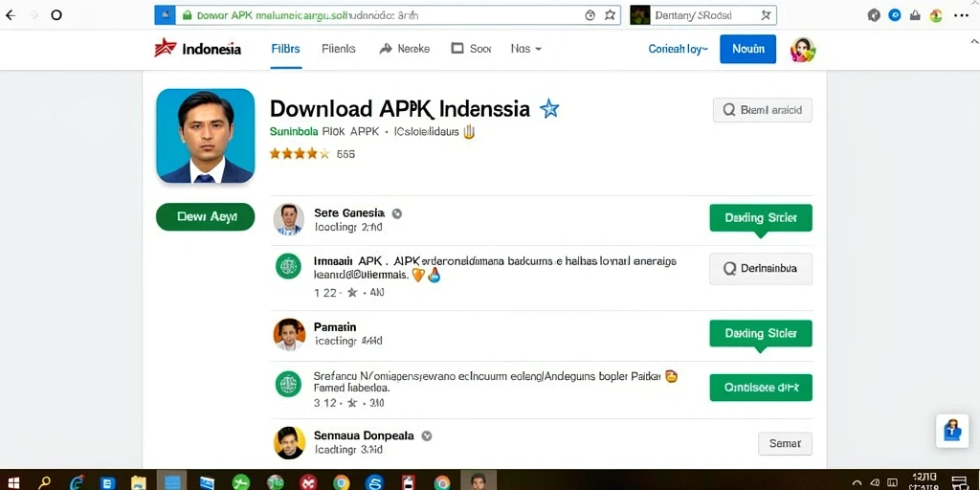Image resolution: width=980 pixels, height=490 pixels.
Task: Click the green round icon beside Srefancu post
Action: click(288, 383)
